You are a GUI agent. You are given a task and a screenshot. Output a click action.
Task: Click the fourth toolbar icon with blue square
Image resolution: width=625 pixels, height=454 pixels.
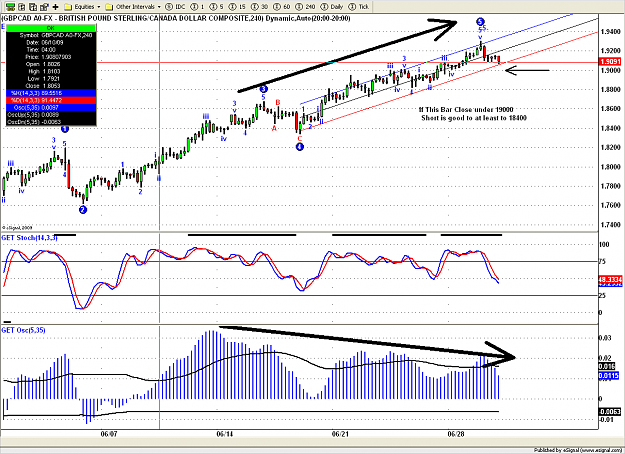click(44, 6)
